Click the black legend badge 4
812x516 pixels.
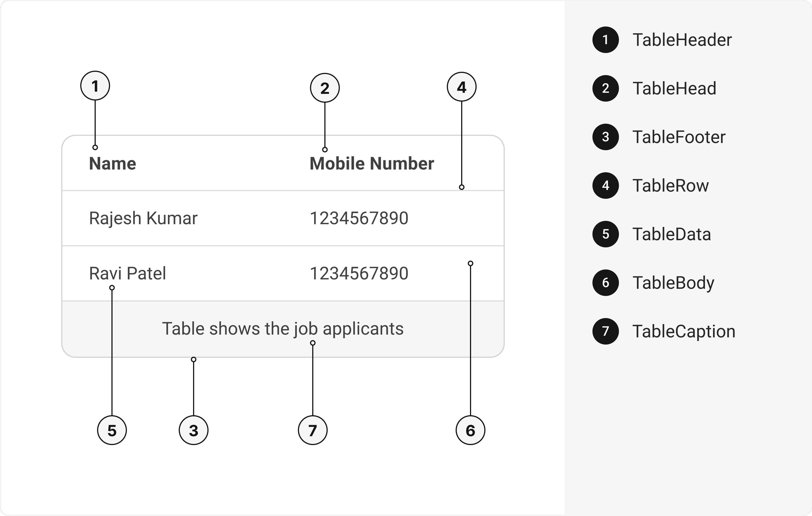605,186
